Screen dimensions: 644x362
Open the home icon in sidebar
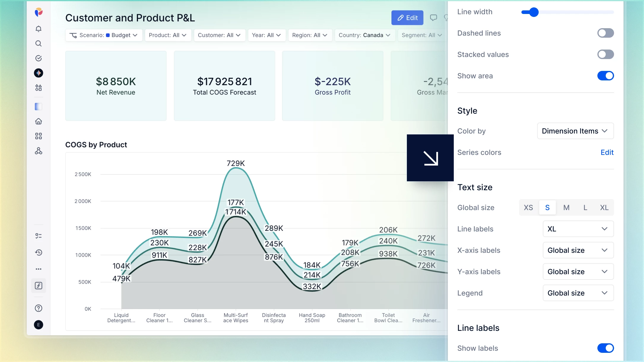pyautogui.click(x=39, y=121)
